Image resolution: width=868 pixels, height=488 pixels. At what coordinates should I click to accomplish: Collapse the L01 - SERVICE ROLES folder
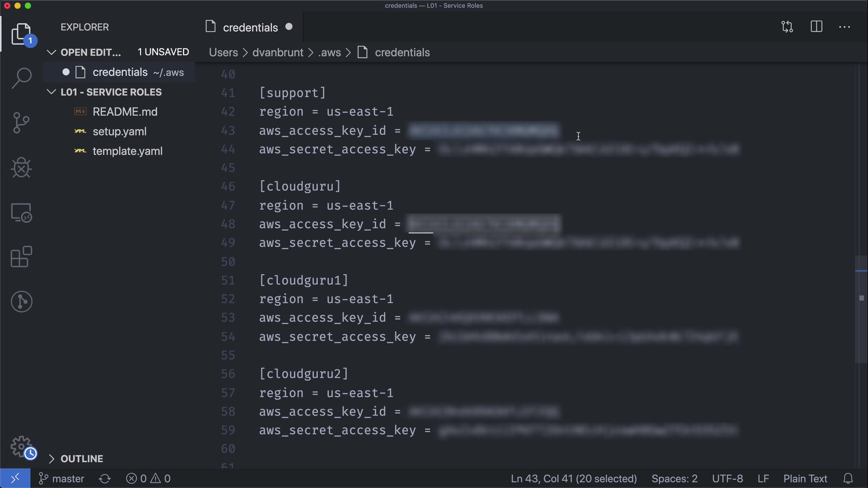[52, 92]
